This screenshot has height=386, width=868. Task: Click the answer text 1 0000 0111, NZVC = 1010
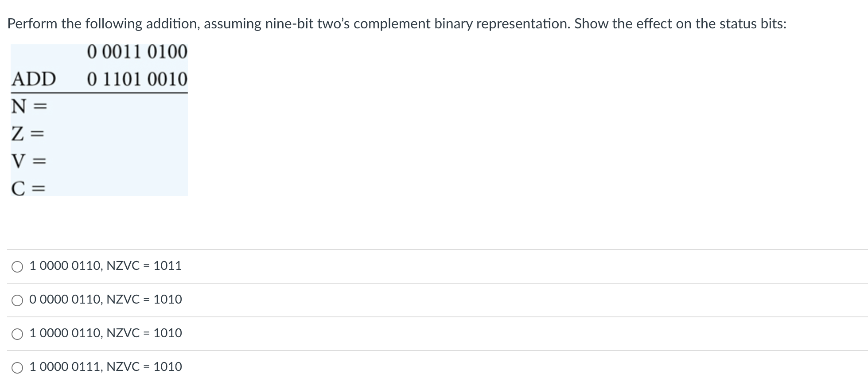[105, 367]
